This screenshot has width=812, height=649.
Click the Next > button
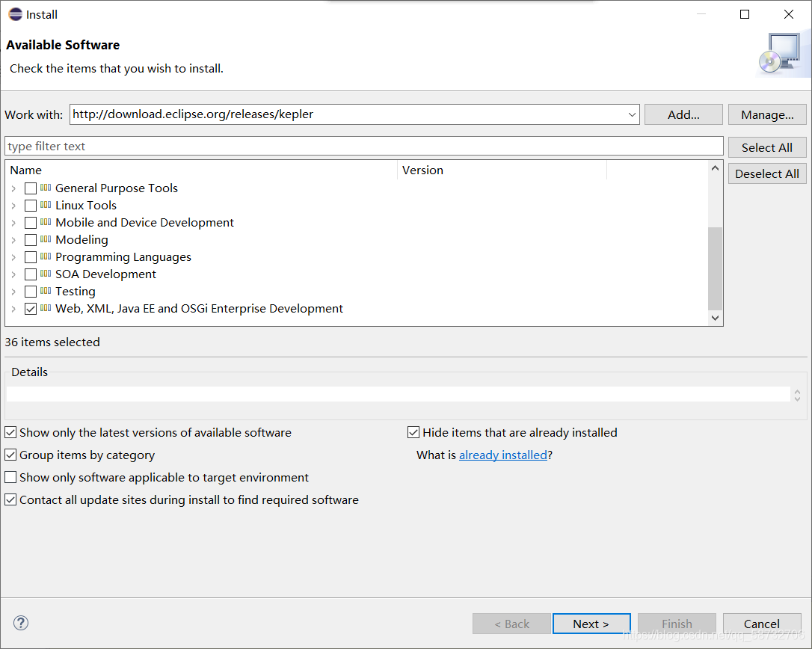point(591,624)
